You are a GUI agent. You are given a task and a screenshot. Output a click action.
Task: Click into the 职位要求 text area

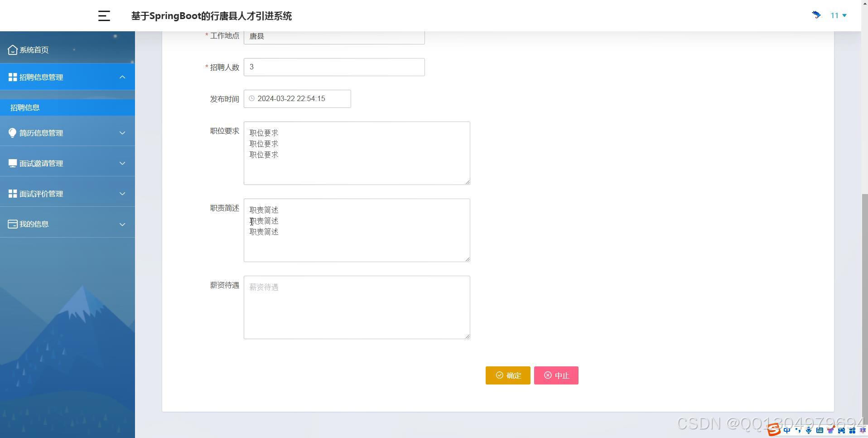click(357, 153)
